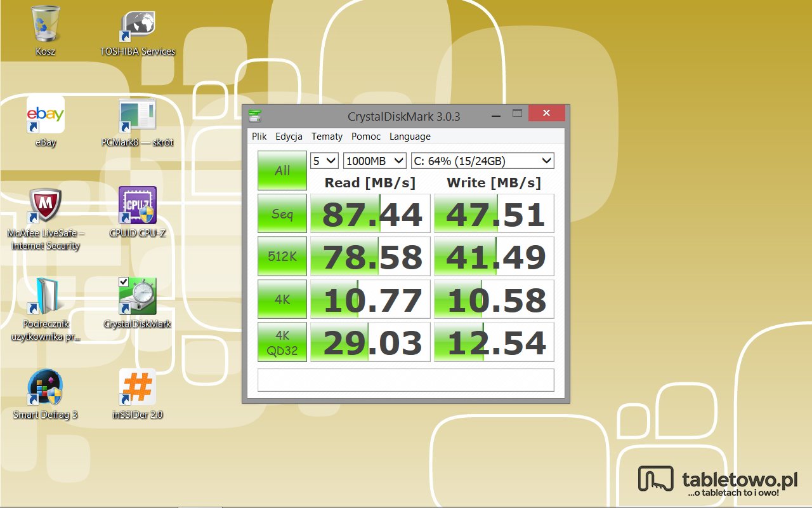Select Podręcznik użytkownika desktop icon

pos(46,309)
